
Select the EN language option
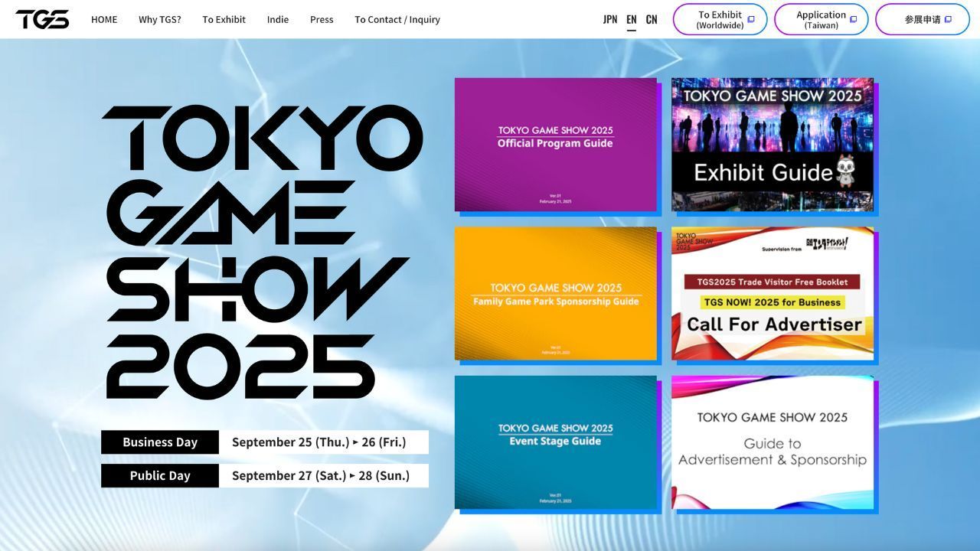click(632, 19)
